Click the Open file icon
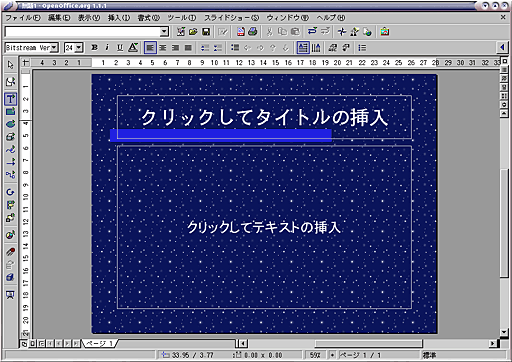 pos(193,32)
